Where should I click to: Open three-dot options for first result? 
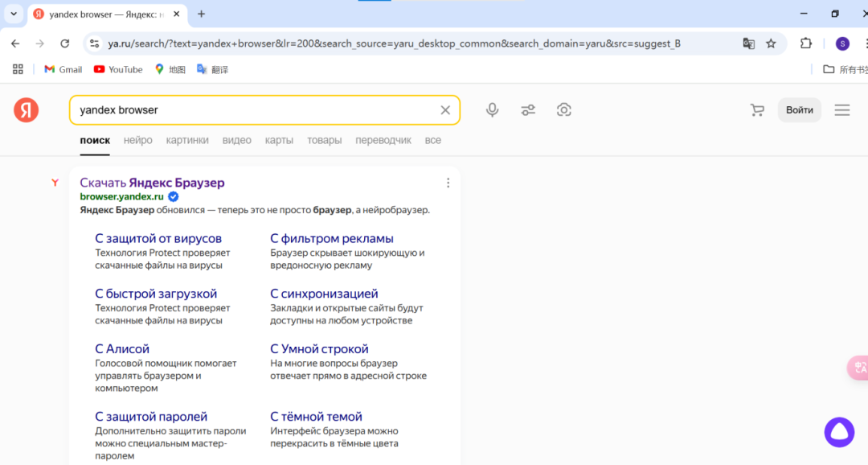[x=448, y=183]
